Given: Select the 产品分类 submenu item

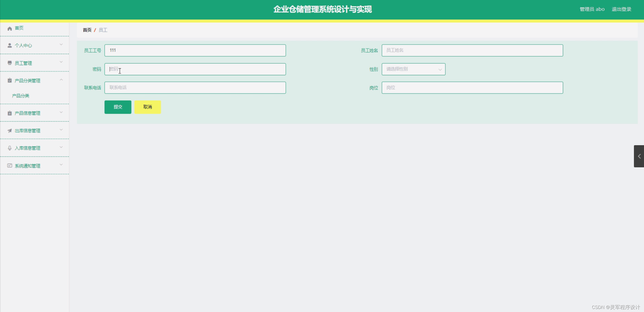Looking at the screenshot, I should 21,96.
